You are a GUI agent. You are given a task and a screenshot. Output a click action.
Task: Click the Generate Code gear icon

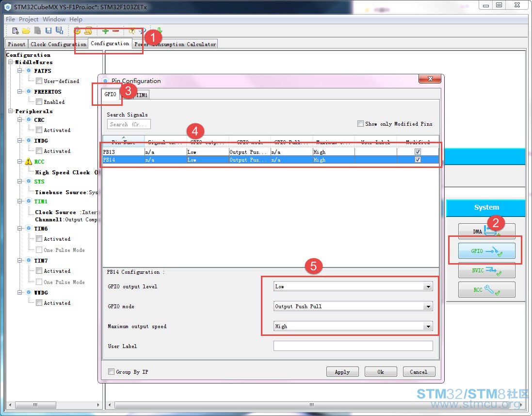(x=78, y=31)
